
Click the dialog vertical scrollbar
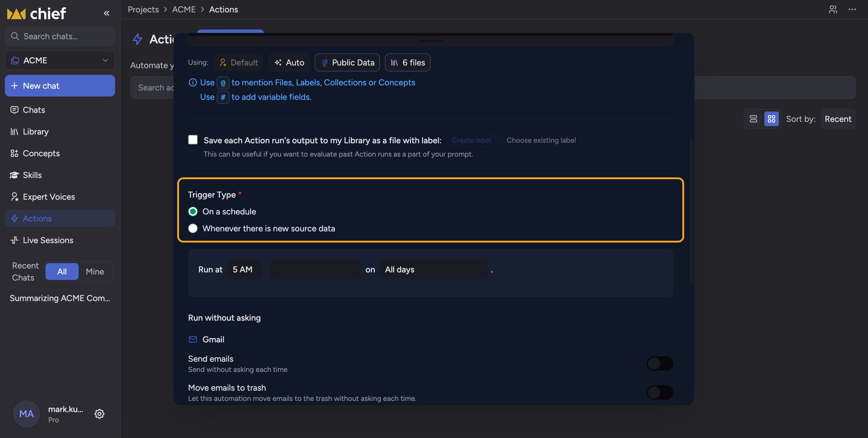tap(691, 210)
